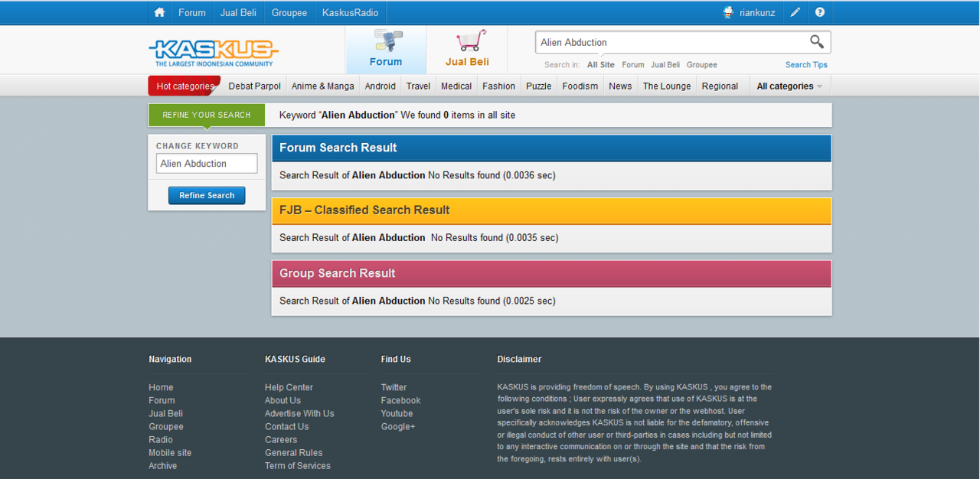Expand the All categories dropdown
The height and width of the screenshot is (479, 980).
(x=789, y=86)
